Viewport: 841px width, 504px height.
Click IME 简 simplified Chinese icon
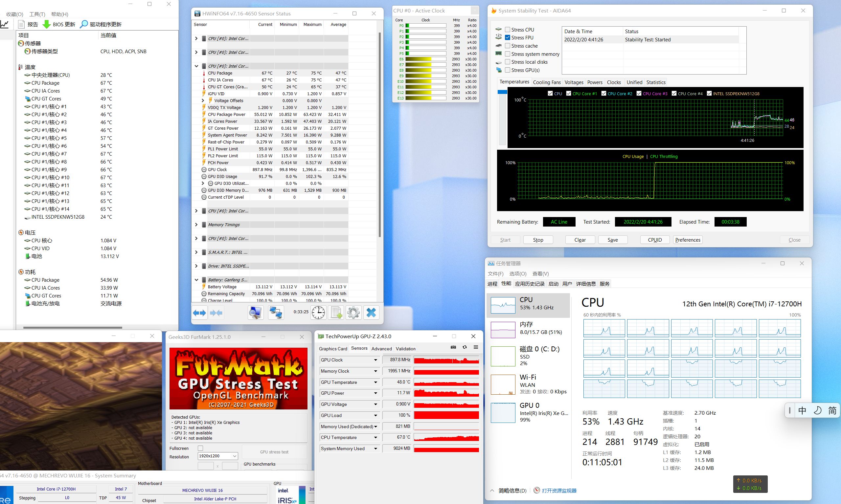coord(832,411)
